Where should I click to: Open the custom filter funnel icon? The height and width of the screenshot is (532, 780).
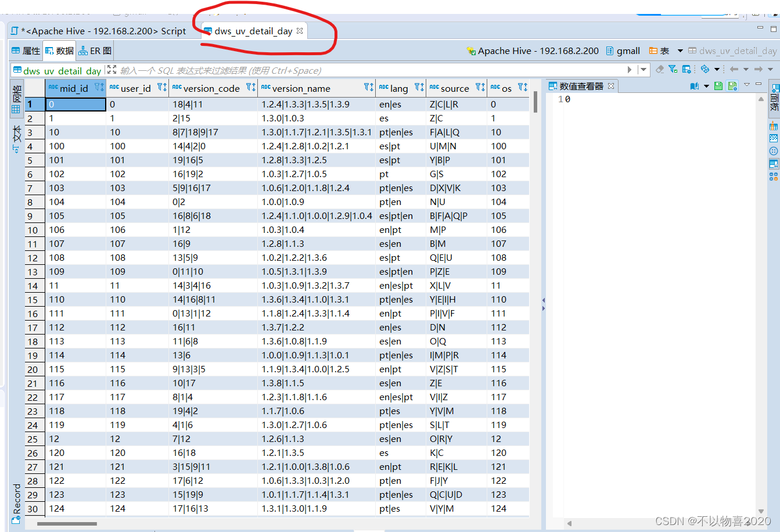click(673, 69)
